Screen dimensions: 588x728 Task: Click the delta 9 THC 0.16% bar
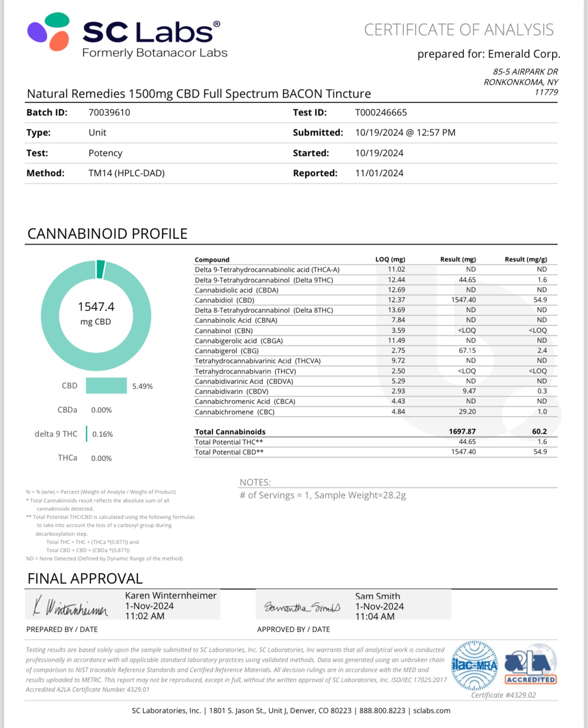click(x=87, y=434)
